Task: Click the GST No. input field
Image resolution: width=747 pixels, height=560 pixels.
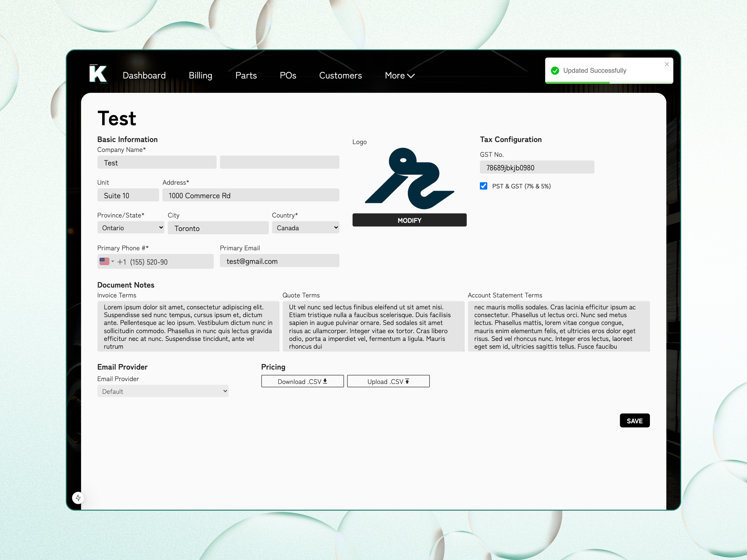Action: tap(537, 168)
